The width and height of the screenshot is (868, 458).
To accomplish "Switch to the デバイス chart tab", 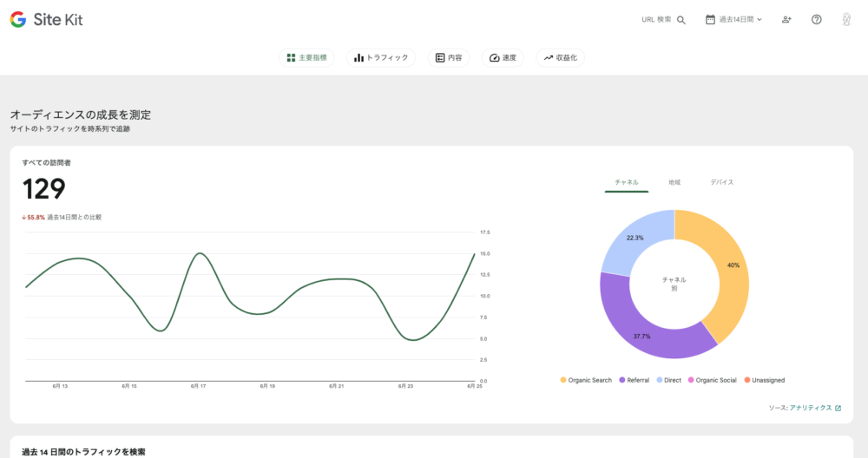I will 721,182.
